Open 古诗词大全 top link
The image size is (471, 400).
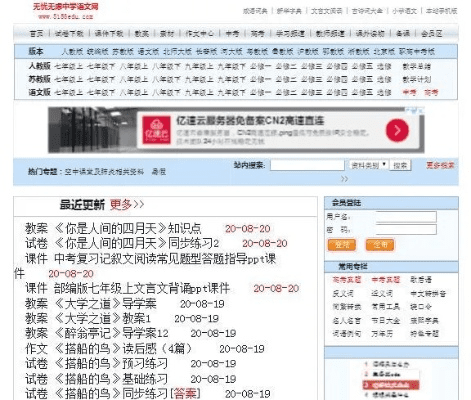pos(367,11)
